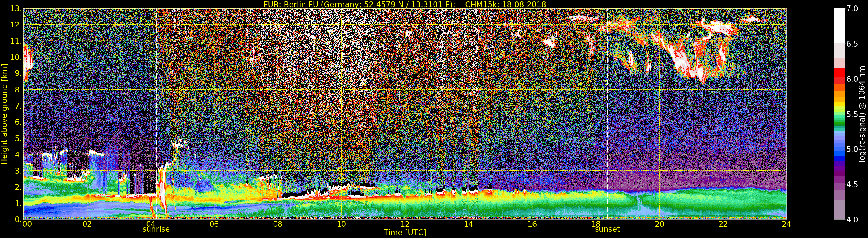Click the height tick label '5.'
The height and width of the screenshot is (238, 868).
[x=18, y=138]
